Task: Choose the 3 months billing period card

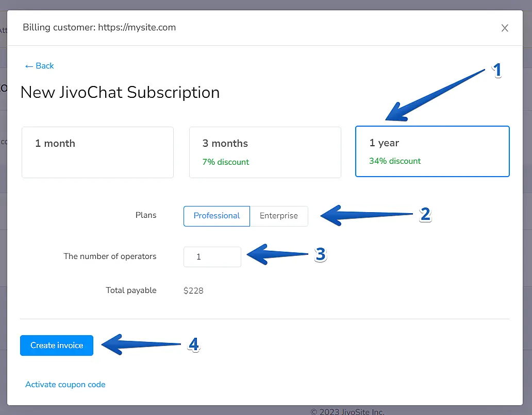Action: point(265,152)
